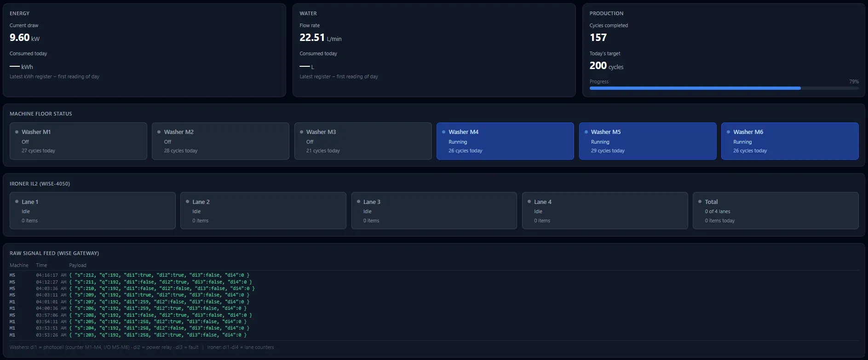868x360 pixels.
Task: Click the production Progress bar
Action: tap(724, 88)
